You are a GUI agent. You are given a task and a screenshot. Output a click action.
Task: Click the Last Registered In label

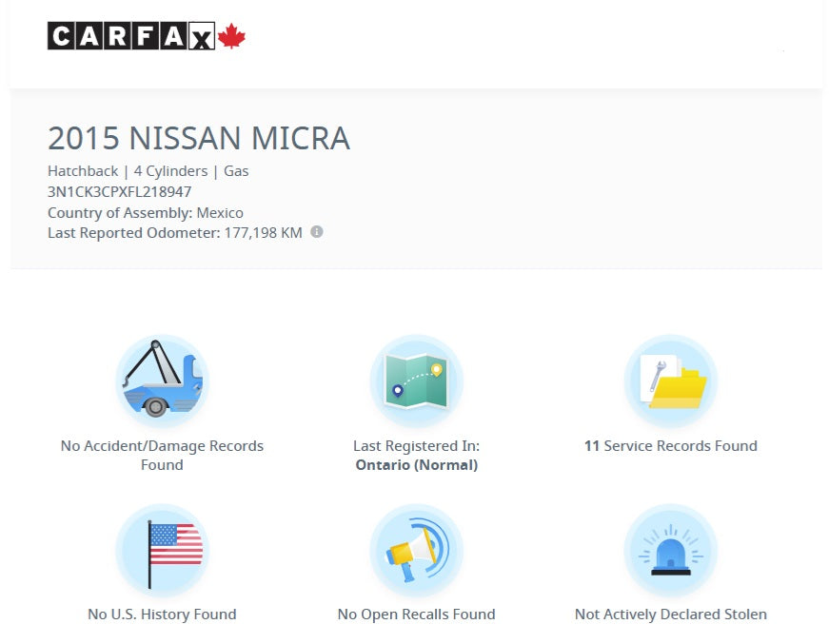point(416,445)
